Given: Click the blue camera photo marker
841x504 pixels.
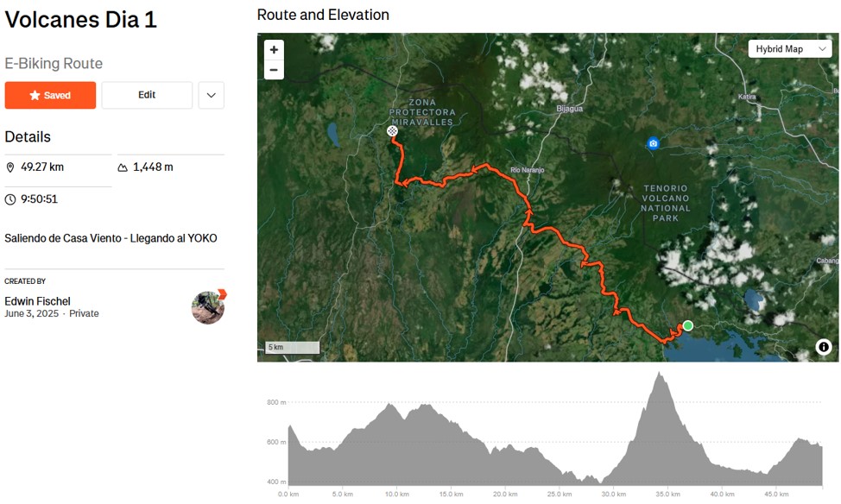Looking at the screenshot, I should 654,143.
